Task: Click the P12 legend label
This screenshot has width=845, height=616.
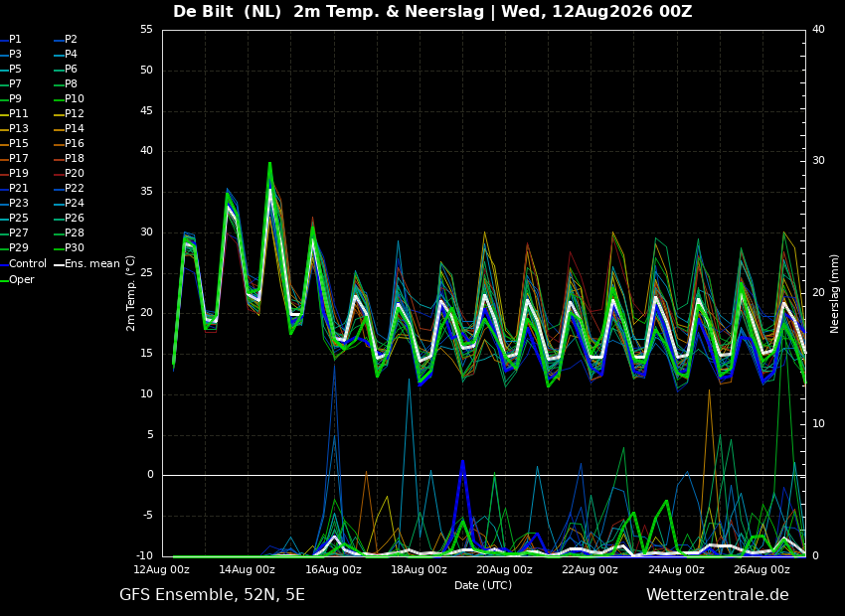Action: 74,113
